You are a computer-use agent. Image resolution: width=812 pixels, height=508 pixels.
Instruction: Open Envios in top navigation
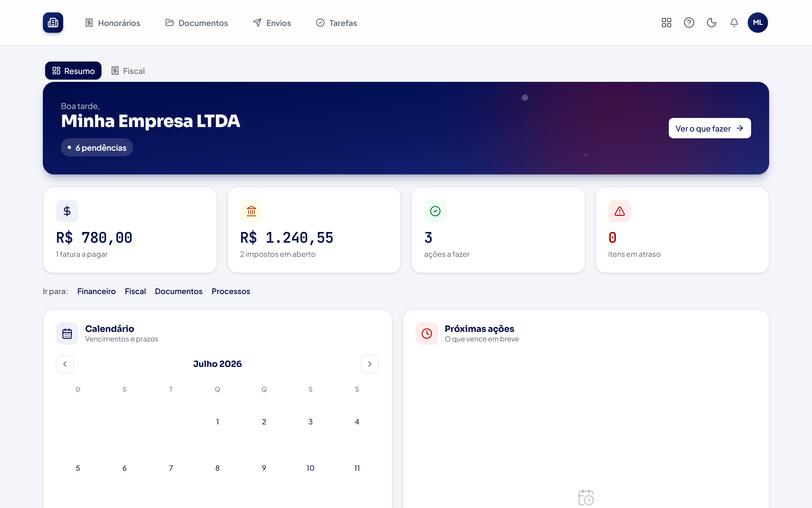pyautogui.click(x=272, y=23)
